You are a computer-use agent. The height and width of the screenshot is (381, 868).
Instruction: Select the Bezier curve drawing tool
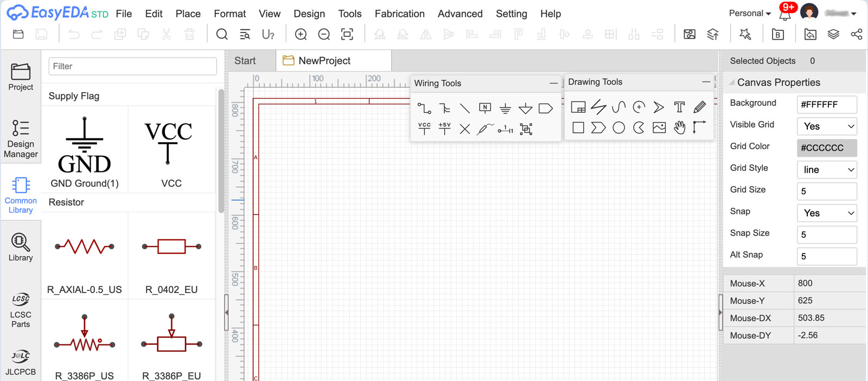coord(618,107)
